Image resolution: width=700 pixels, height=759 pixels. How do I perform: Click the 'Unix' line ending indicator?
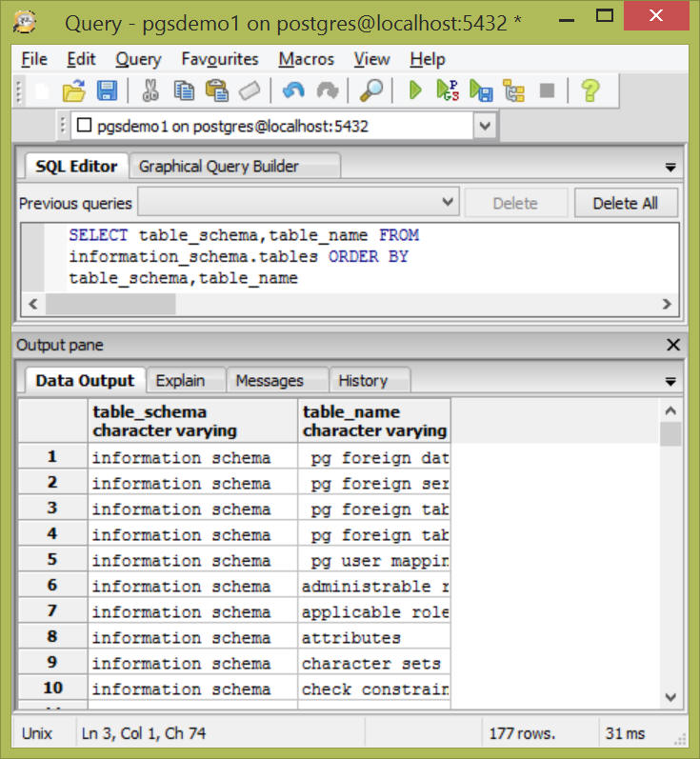[x=37, y=733]
